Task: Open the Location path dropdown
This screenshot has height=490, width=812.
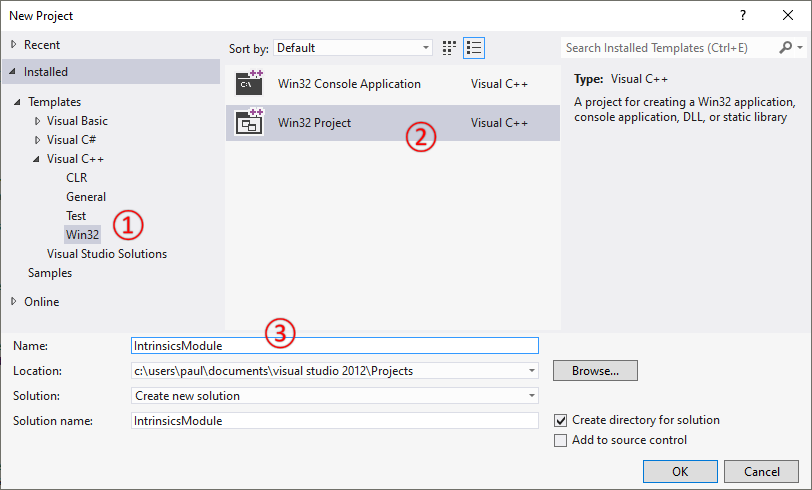Action: pyautogui.click(x=531, y=371)
